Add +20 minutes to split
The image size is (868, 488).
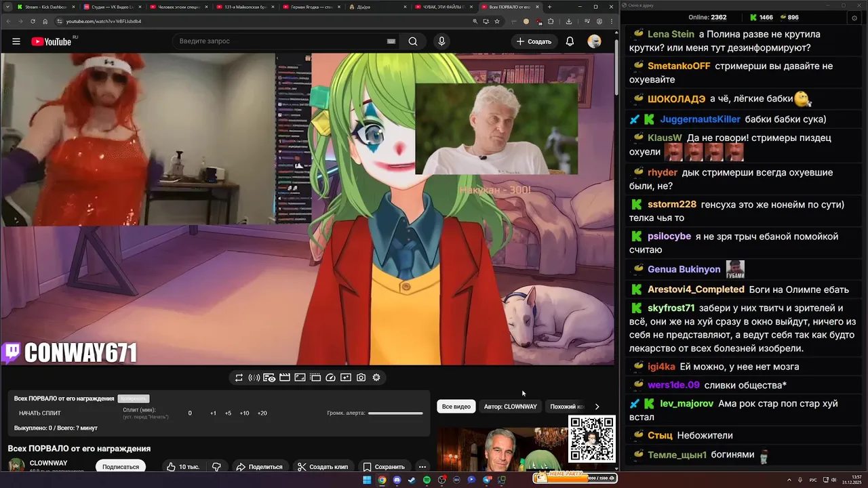[x=262, y=413]
